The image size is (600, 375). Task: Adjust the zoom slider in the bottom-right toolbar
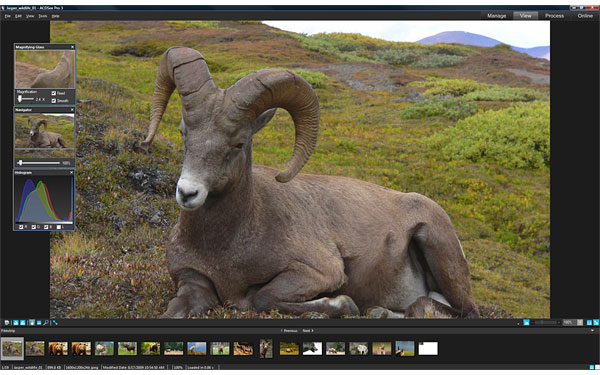546,323
